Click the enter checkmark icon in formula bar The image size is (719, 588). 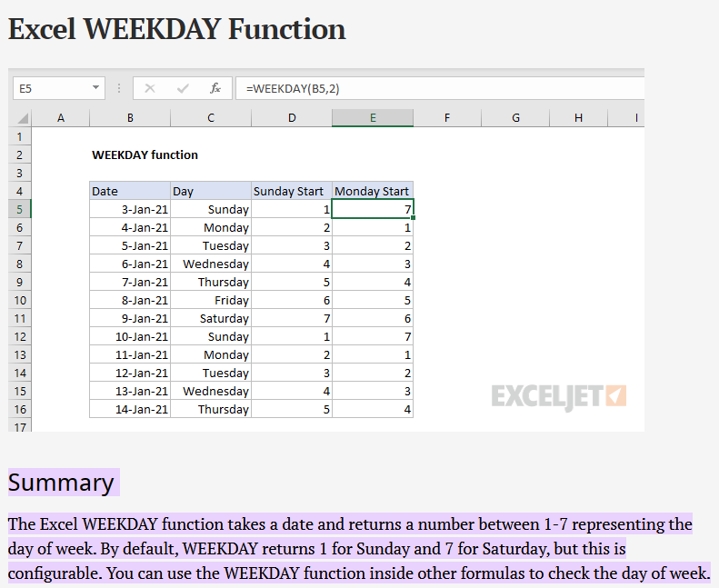point(183,88)
